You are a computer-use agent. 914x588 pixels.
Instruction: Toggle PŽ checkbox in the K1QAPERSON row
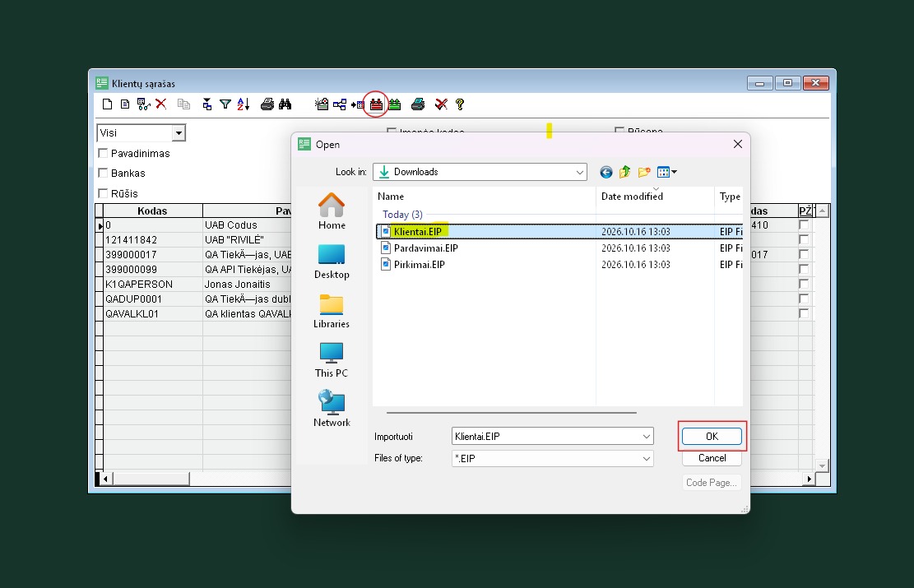(804, 284)
